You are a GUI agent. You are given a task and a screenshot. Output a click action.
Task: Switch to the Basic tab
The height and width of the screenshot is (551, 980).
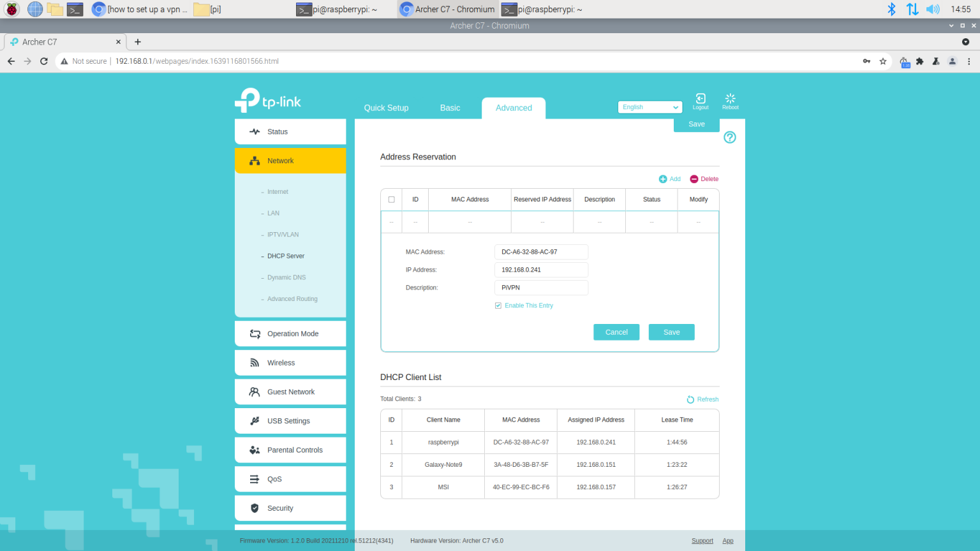[x=450, y=108]
